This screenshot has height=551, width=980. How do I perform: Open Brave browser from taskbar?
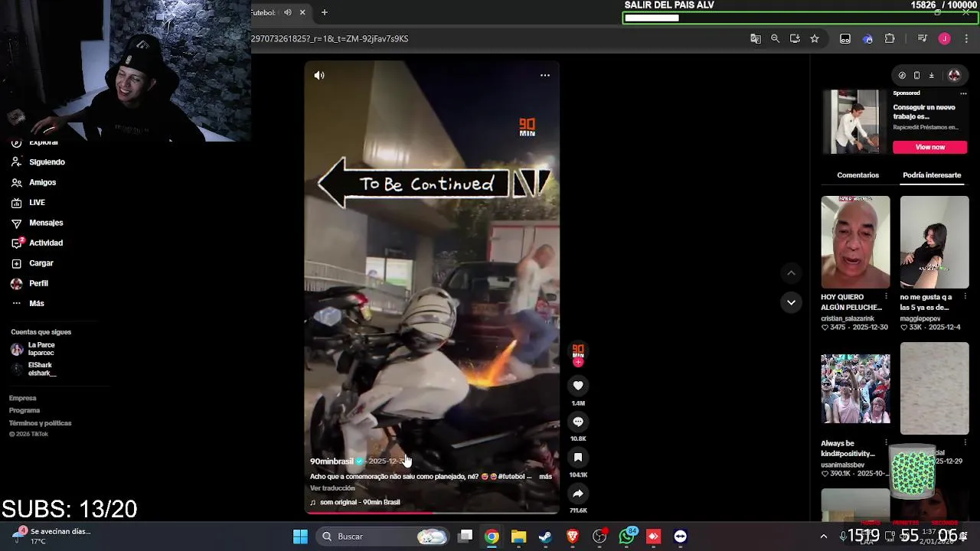pos(572,536)
